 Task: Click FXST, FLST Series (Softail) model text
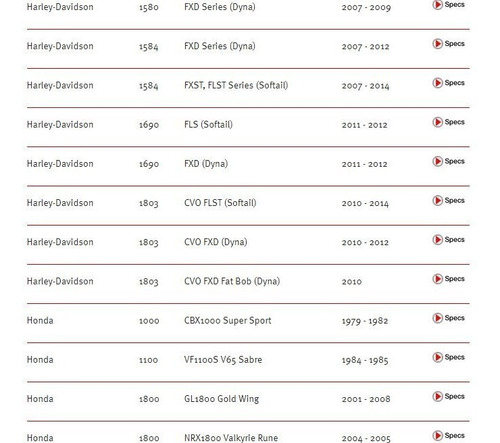click(x=236, y=86)
